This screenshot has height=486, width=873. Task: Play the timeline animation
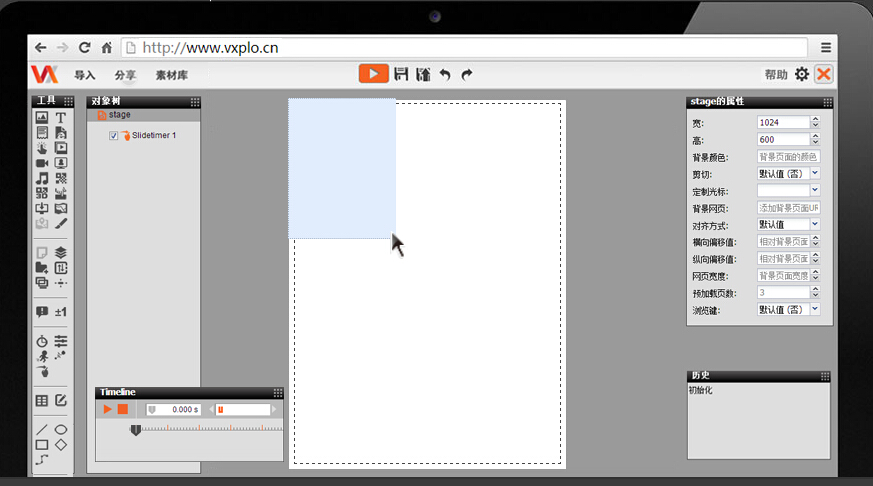pos(107,410)
